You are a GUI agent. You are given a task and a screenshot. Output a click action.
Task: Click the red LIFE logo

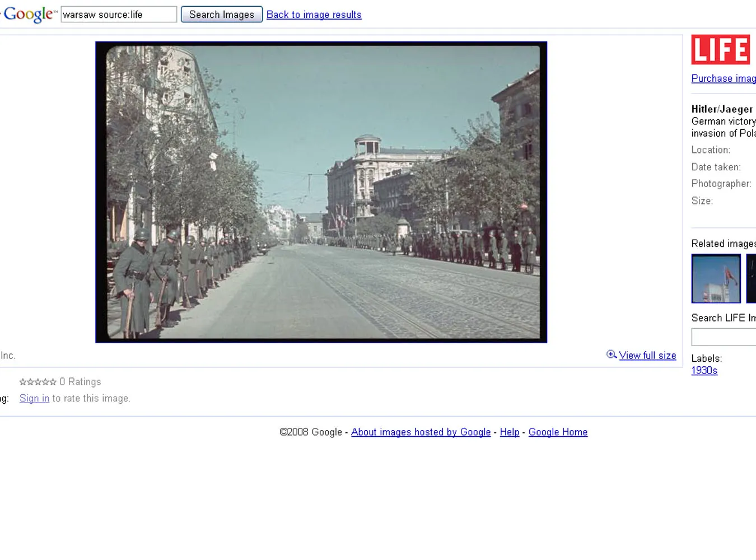tap(720, 50)
